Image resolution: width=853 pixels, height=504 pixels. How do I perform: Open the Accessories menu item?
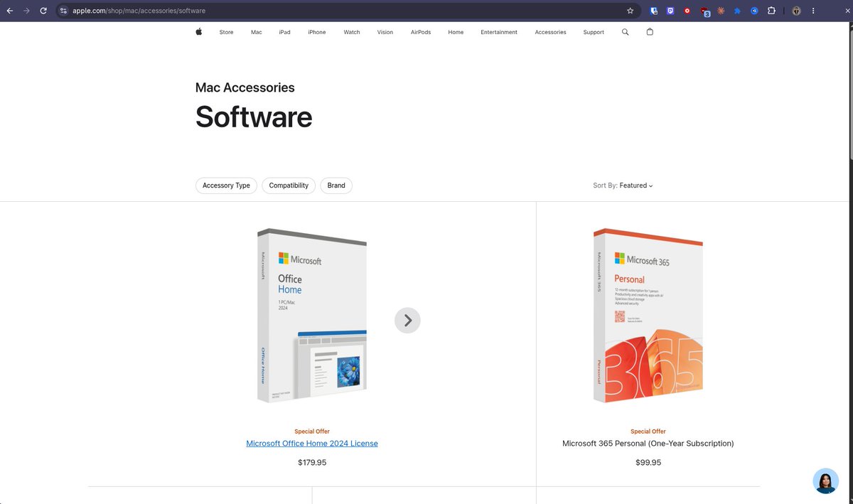coord(551,32)
